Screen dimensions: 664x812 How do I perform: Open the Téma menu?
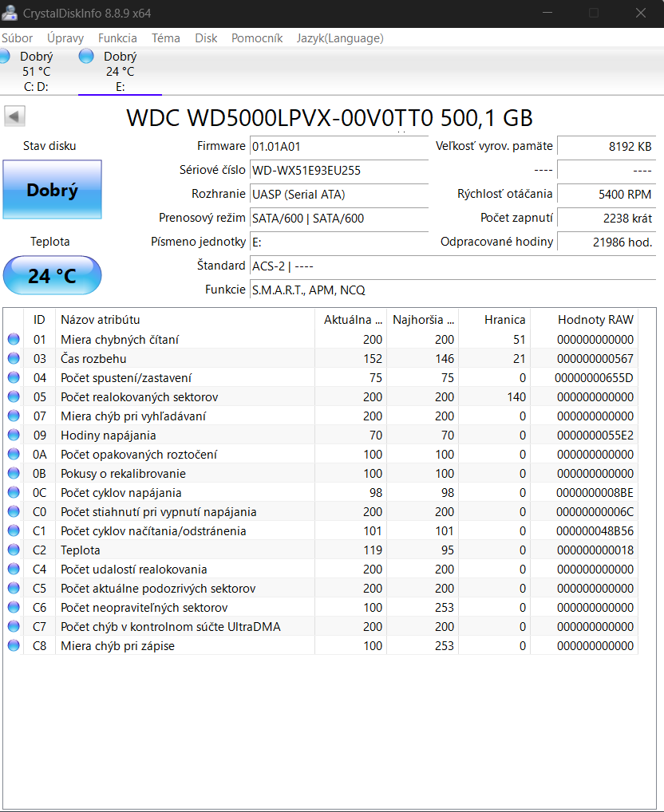point(166,38)
